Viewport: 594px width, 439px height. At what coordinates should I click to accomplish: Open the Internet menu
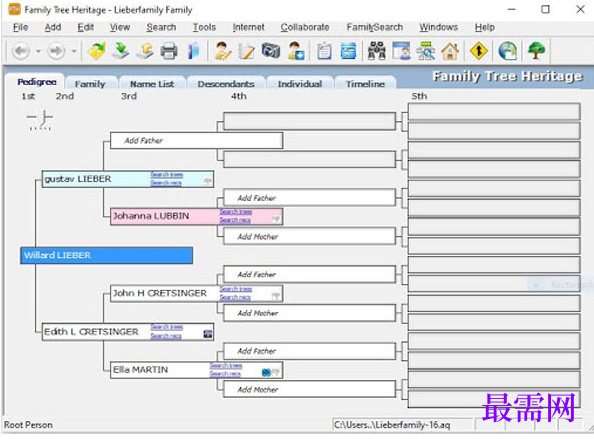coord(249,27)
